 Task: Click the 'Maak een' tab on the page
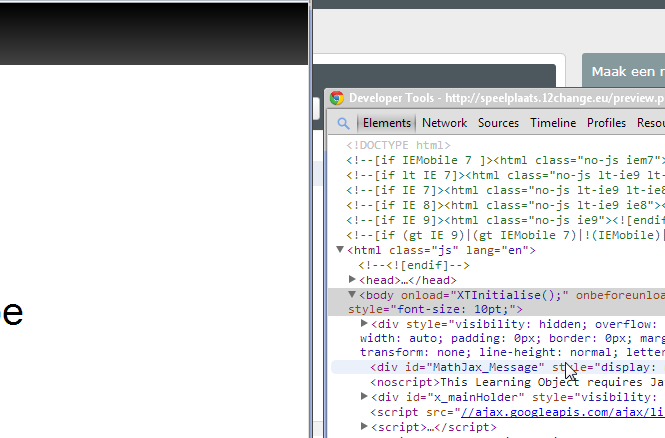click(x=623, y=72)
